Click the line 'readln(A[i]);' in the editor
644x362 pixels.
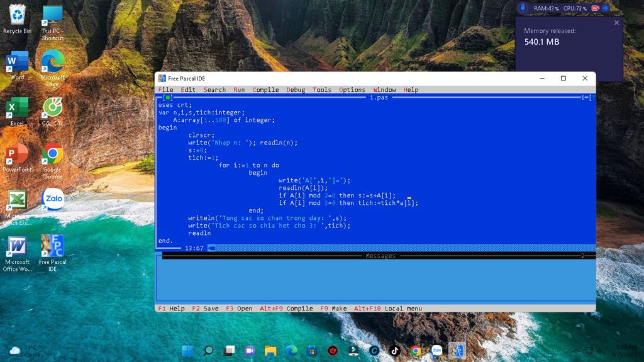coord(303,188)
